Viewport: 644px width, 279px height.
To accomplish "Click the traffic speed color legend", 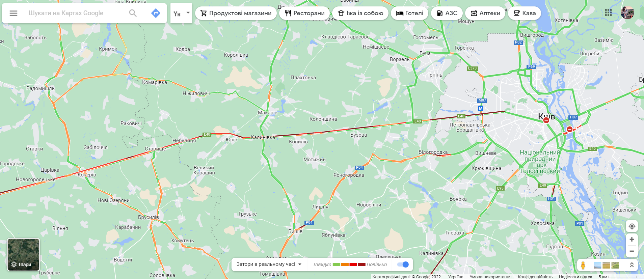I will coord(350,264).
